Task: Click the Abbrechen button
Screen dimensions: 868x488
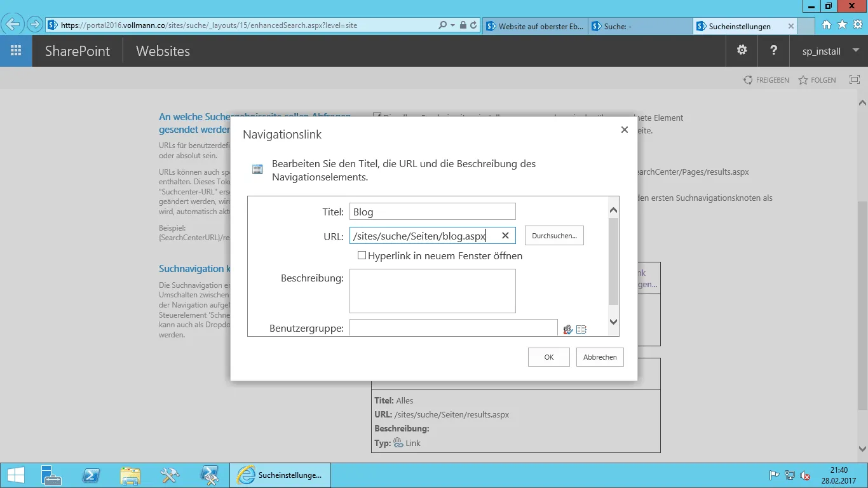Action: click(600, 357)
